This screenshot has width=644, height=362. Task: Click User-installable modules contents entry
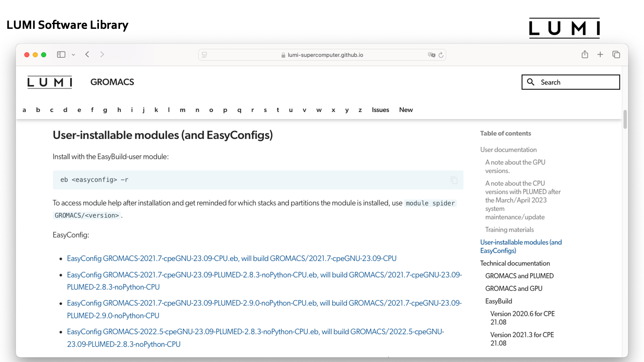pos(521,246)
